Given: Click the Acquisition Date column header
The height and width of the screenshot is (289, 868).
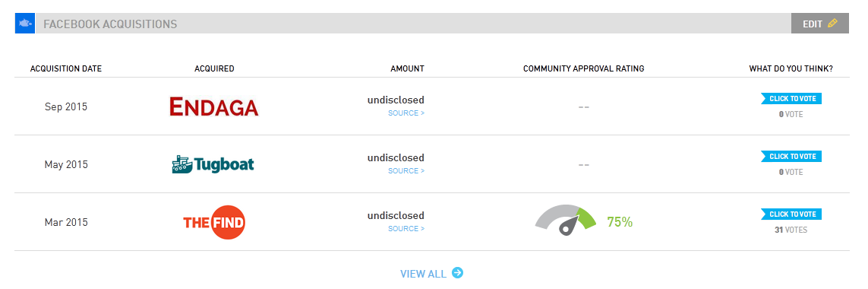Looking at the screenshot, I should pyautogui.click(x=66, y=68).
